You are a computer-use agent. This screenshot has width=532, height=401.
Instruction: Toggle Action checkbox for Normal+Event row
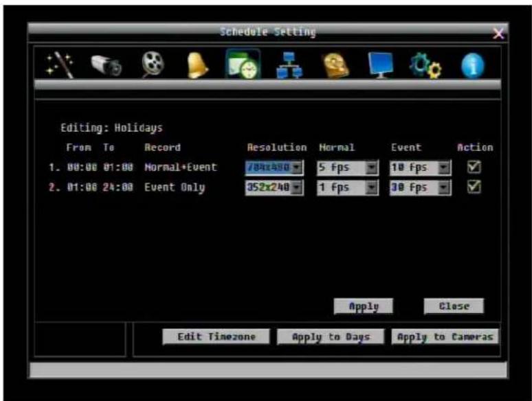coord(474,167)
